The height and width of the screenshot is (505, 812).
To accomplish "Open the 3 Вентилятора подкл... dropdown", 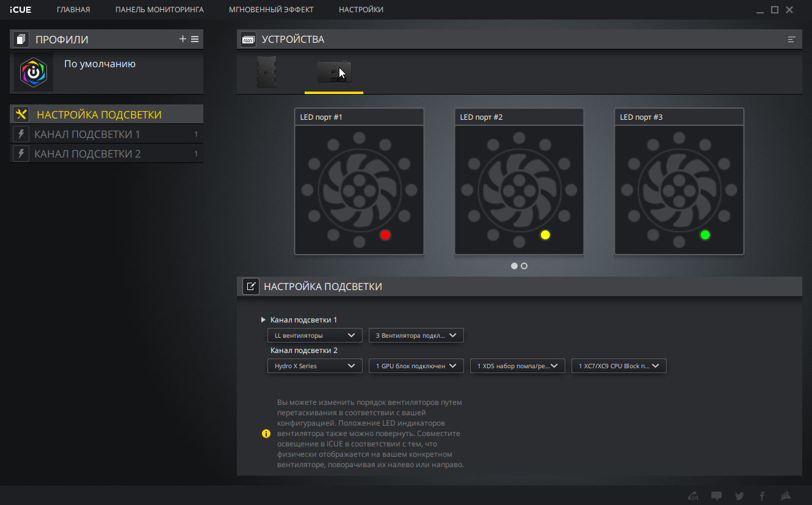I will pyautogui.click(x=416, y=335).
